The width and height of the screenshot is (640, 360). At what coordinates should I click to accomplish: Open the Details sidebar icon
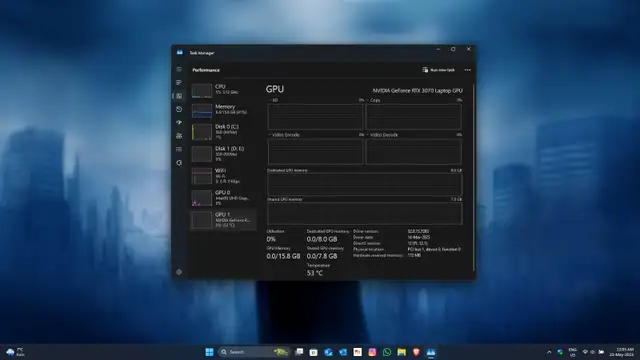click(x=179, y=149)
